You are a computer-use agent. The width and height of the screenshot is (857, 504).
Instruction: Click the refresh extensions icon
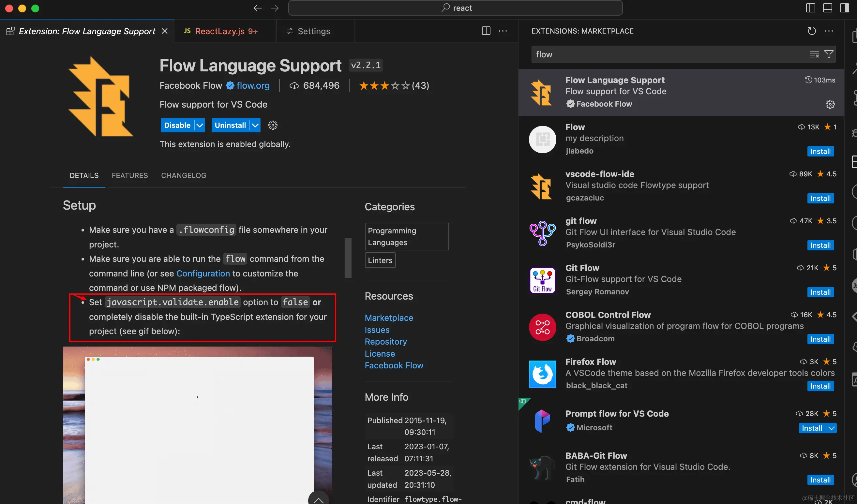(x=811, y=31)
